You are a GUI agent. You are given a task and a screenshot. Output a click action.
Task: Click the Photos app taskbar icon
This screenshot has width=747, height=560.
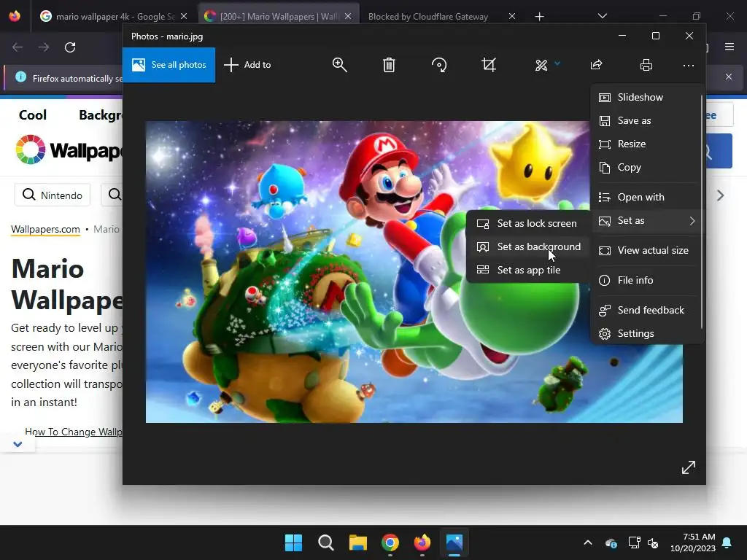click(x=454, y=542)
